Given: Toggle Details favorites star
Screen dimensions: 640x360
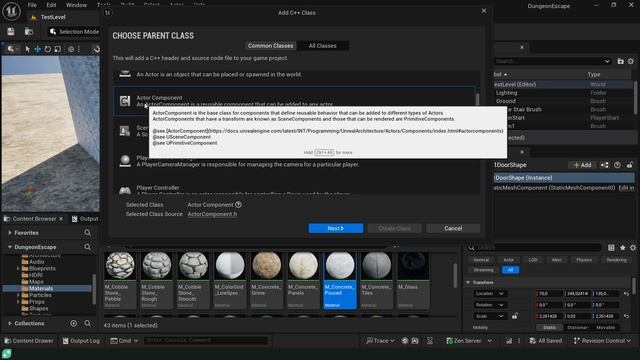Looking at the screenshot, I should click(622, 248).
